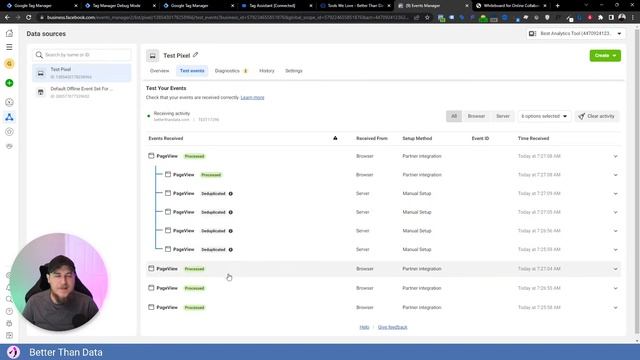Bookmark this page with the star
This screenshot has height=360, width=640.
427,18
